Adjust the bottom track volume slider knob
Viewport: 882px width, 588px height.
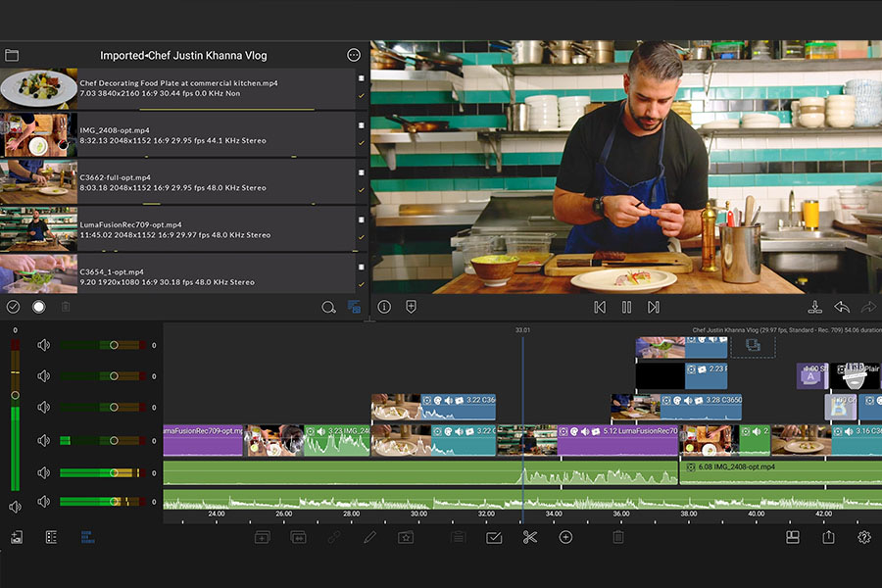click(x=115, y=502)
